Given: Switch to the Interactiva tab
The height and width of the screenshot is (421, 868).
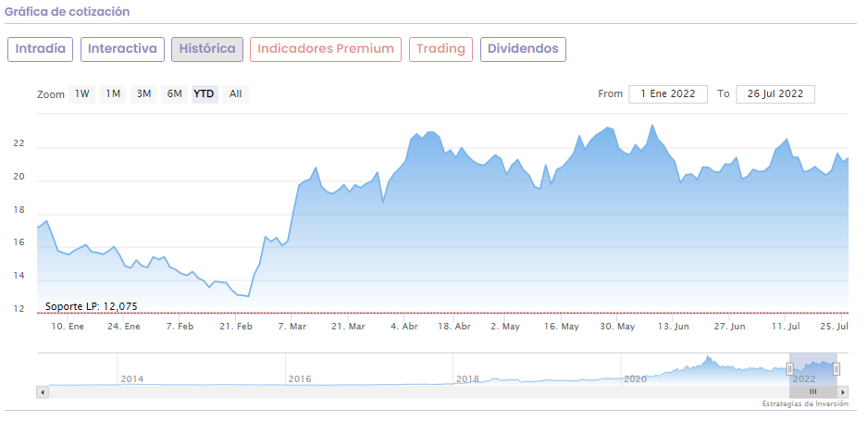Looking at the screenshot, I should point(122,49).
